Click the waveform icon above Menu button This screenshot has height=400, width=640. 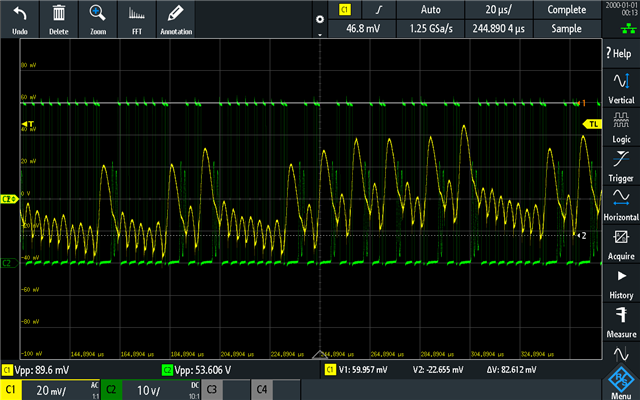(621, 353)
